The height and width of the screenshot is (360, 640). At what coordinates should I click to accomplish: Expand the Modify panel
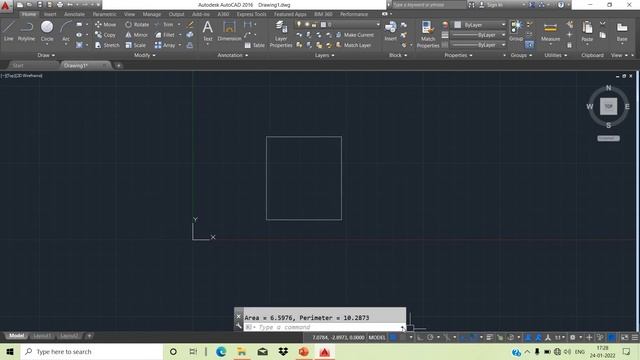click(144, 55)
